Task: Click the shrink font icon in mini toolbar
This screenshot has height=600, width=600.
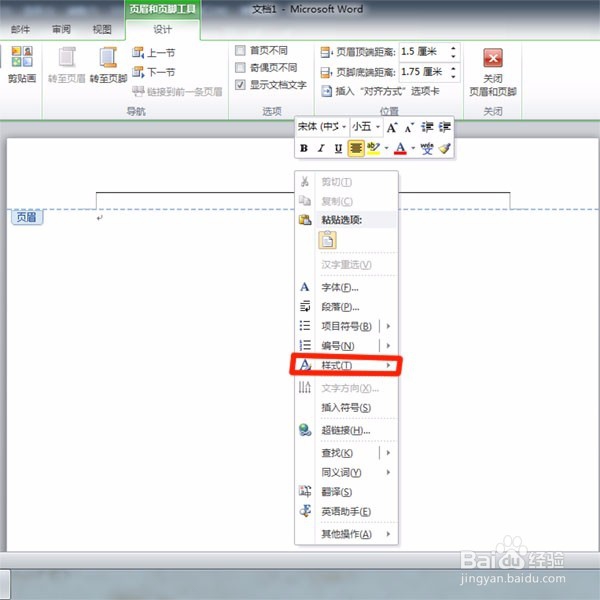Action: [x=409, y=127]
